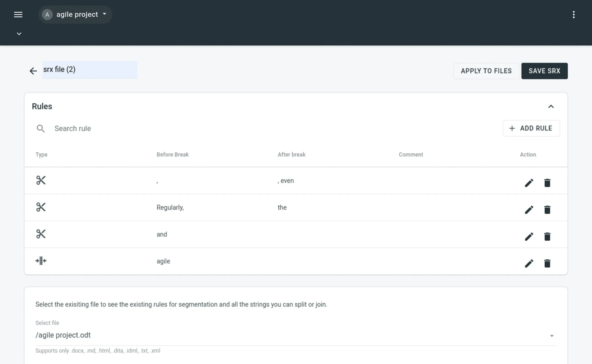Focus the Search rule field
The width and height of the screenshot is (592, 364).
click(145, 129)
